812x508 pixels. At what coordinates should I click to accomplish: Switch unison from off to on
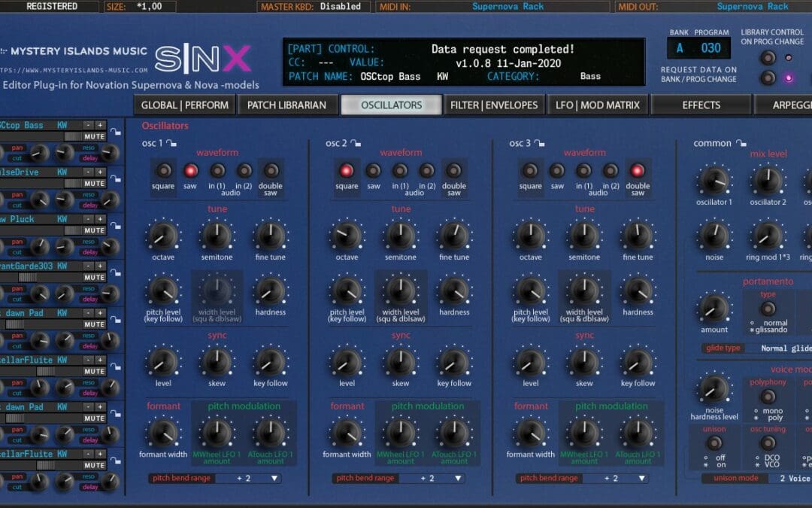click(714, 443)
